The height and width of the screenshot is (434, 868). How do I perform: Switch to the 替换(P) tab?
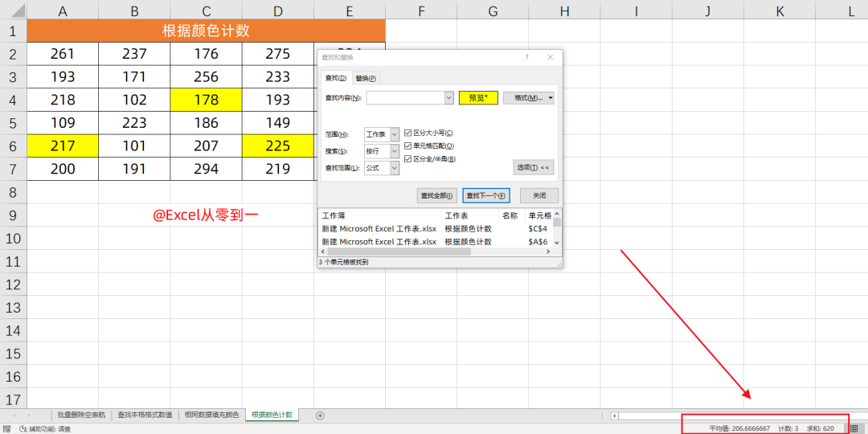tap(366, 78)
